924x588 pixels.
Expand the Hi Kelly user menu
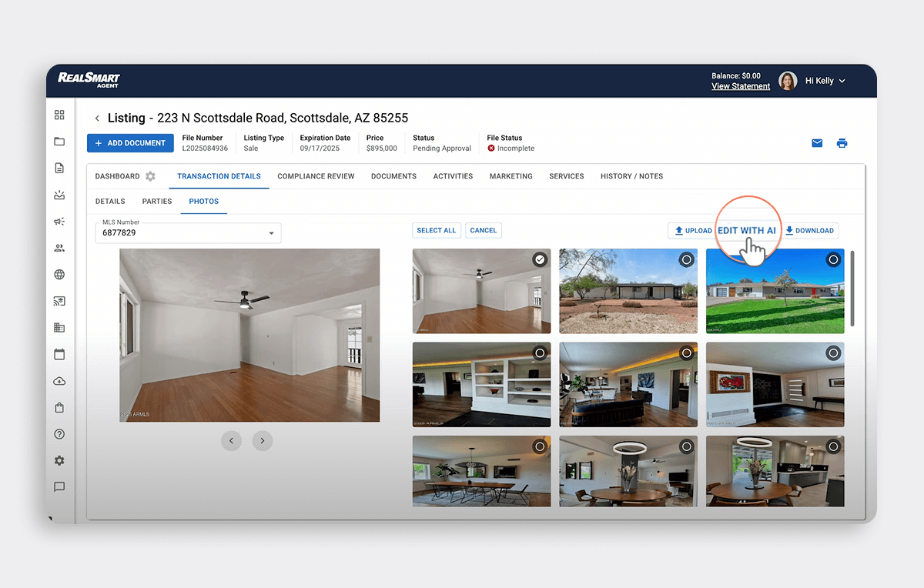pos(825,81)
